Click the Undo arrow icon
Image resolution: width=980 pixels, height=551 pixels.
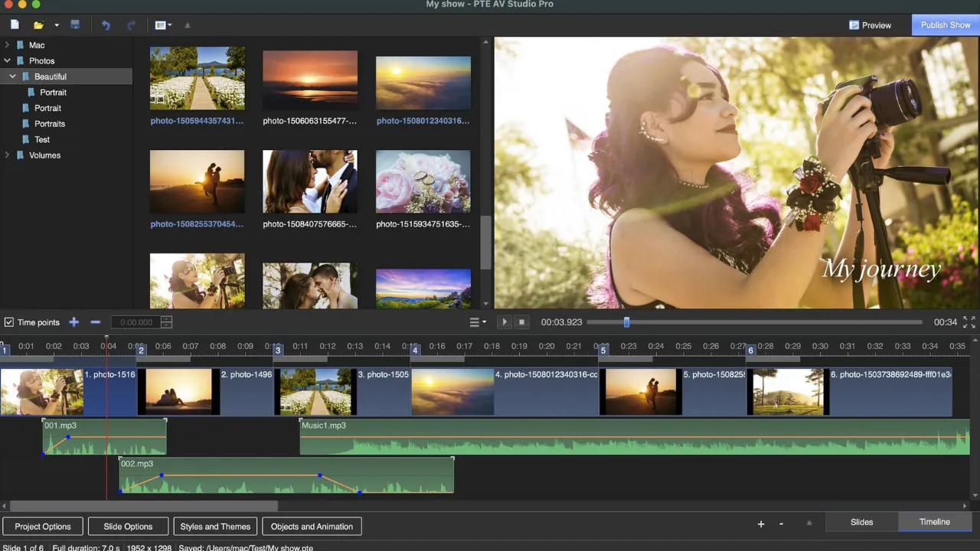[x=106, y=25]
